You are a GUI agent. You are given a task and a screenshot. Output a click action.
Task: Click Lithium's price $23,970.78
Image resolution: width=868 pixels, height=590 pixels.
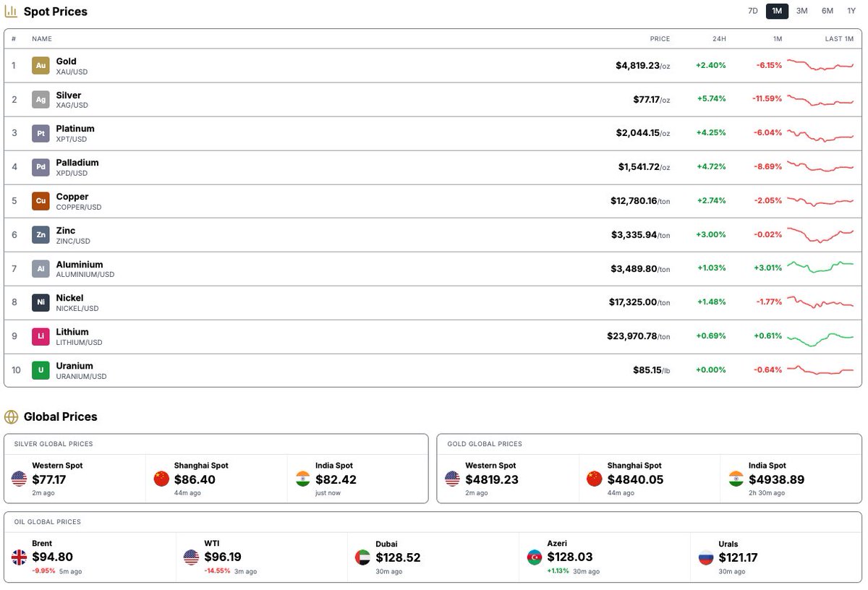click(632, 336)
